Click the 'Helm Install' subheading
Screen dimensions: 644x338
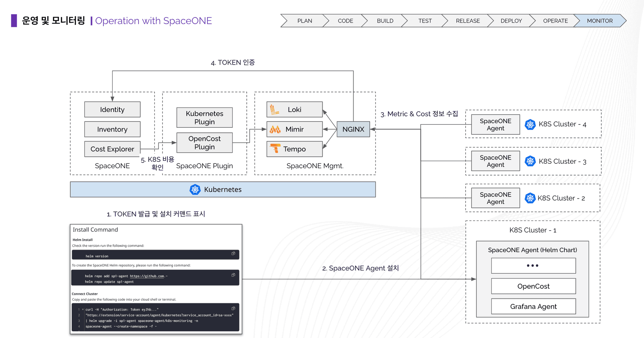click(82, 240)
